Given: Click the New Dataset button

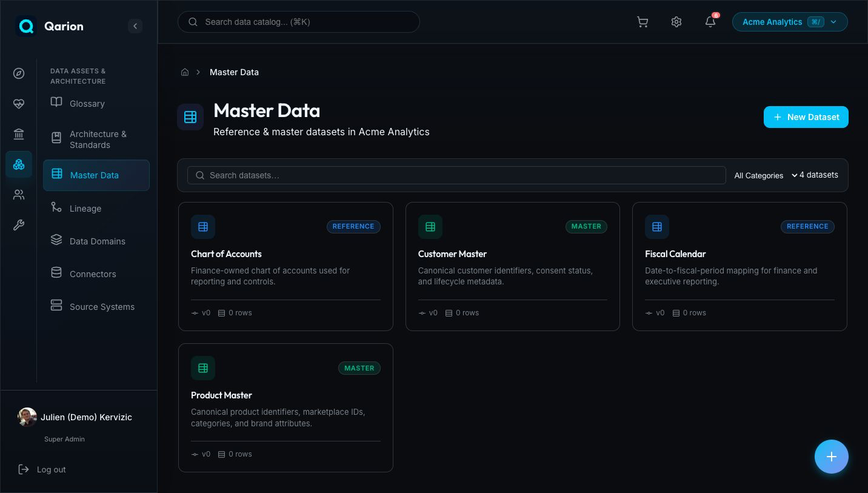Looking at the screenshot, I should [x=806, y=117].
